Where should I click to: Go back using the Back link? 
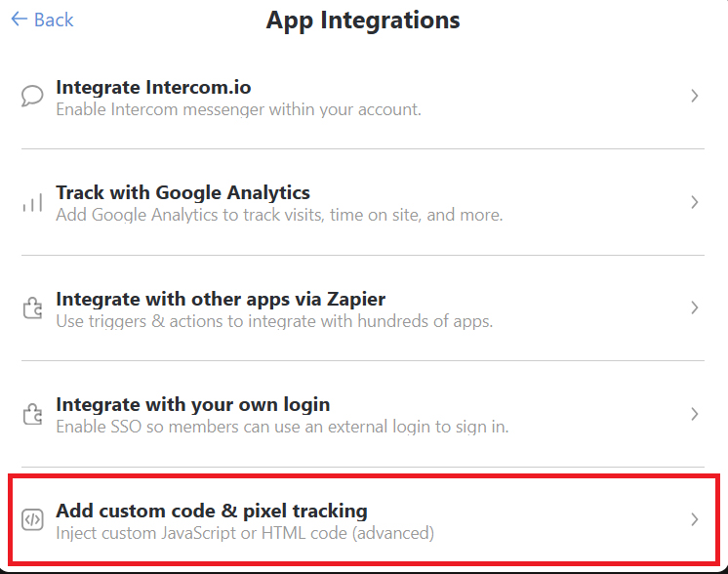42,20
